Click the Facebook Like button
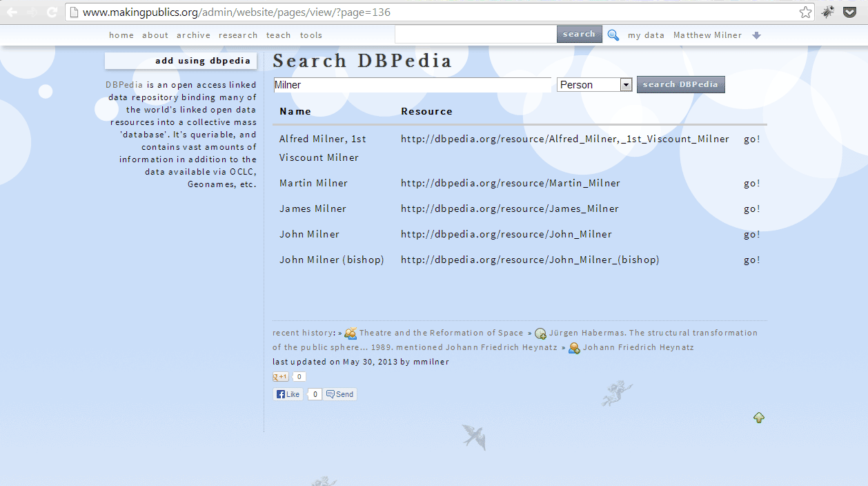This screenshot has width=868, height=486. (x=288, y=395)
